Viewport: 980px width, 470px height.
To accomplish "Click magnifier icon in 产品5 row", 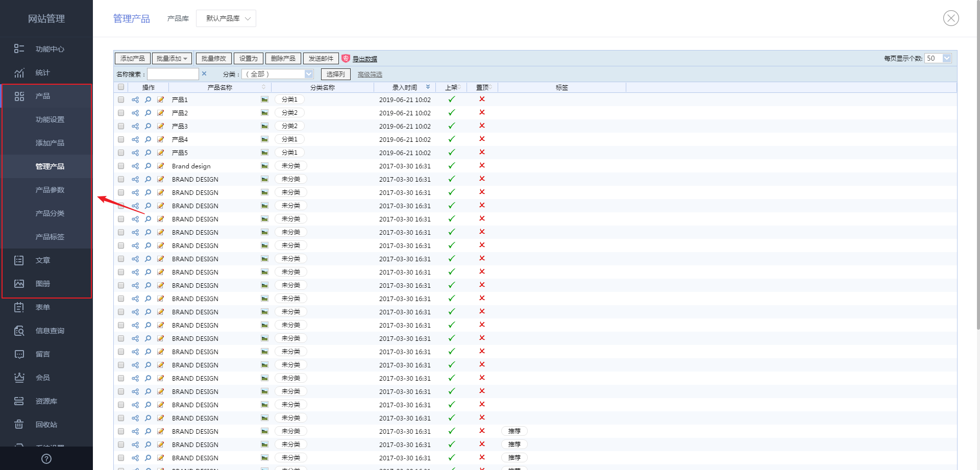I will (x=148, y=153).
